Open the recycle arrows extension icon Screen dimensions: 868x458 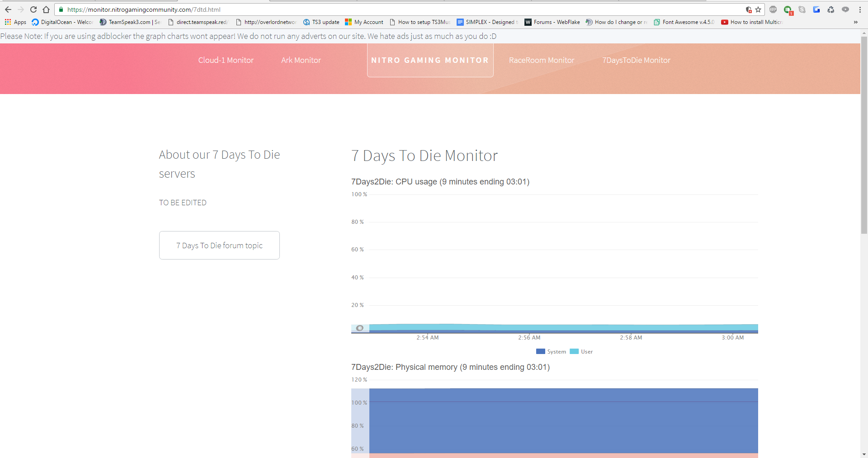[831, 9]
